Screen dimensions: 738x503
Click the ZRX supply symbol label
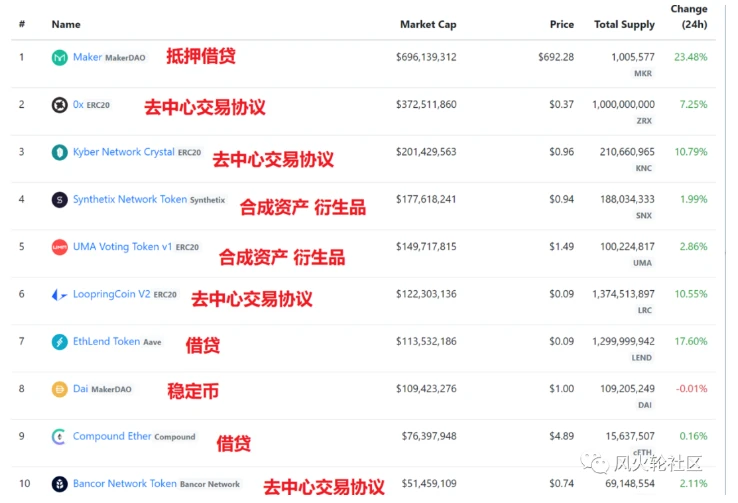[644, 121]
